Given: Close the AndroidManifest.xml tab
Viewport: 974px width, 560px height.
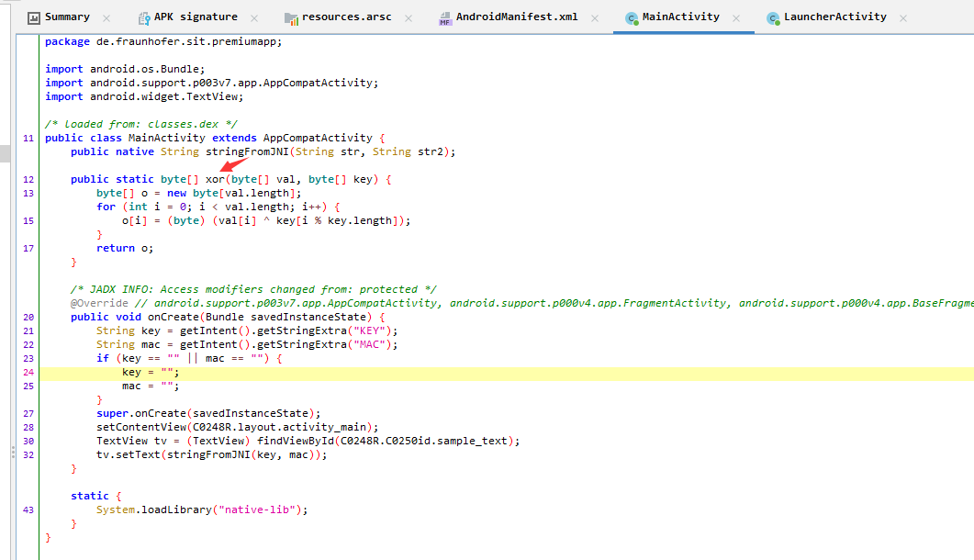Looking at the screenshot, I should pyautogui.click(x=599, y=17).
